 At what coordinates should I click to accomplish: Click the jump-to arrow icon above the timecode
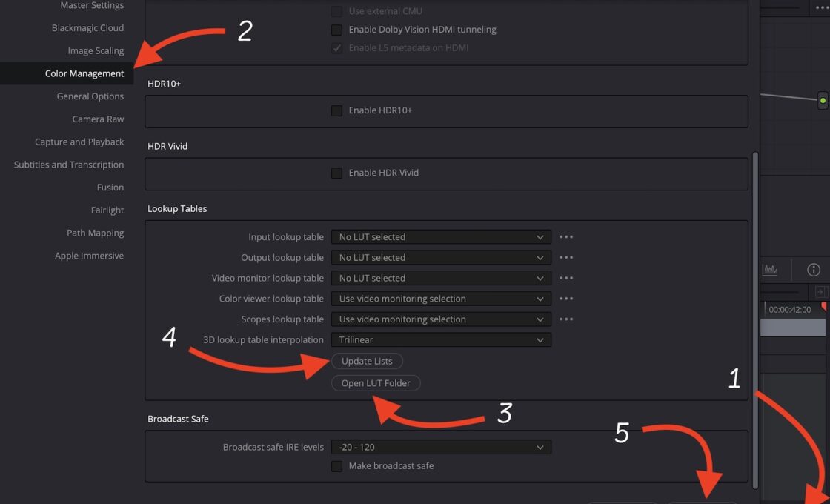click(821, 292)
